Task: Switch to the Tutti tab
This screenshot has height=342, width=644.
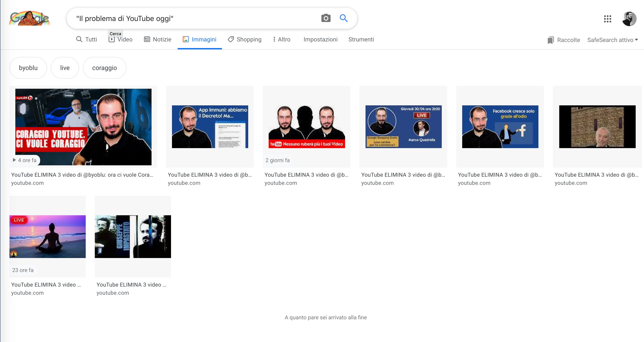Action: tap(86, 40)
